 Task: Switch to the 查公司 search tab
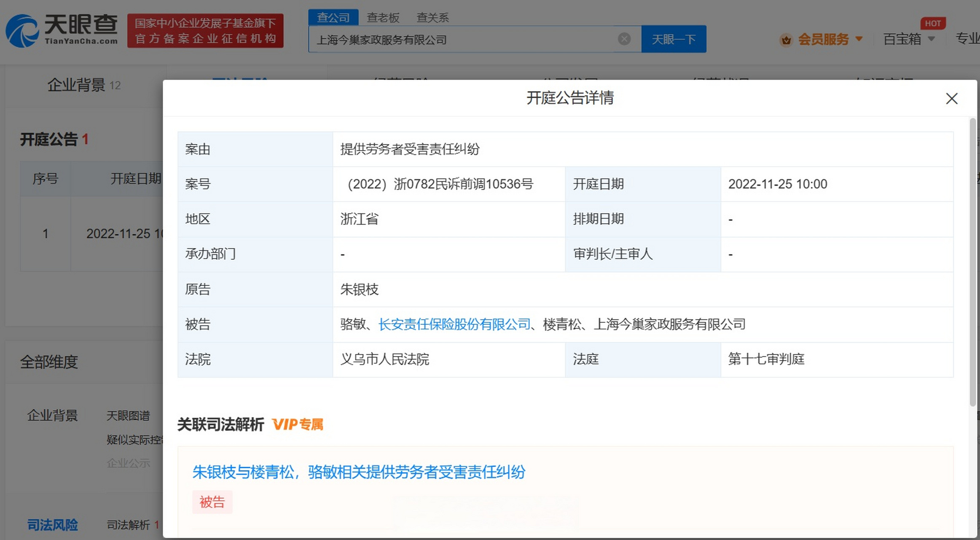pos(333,17)
